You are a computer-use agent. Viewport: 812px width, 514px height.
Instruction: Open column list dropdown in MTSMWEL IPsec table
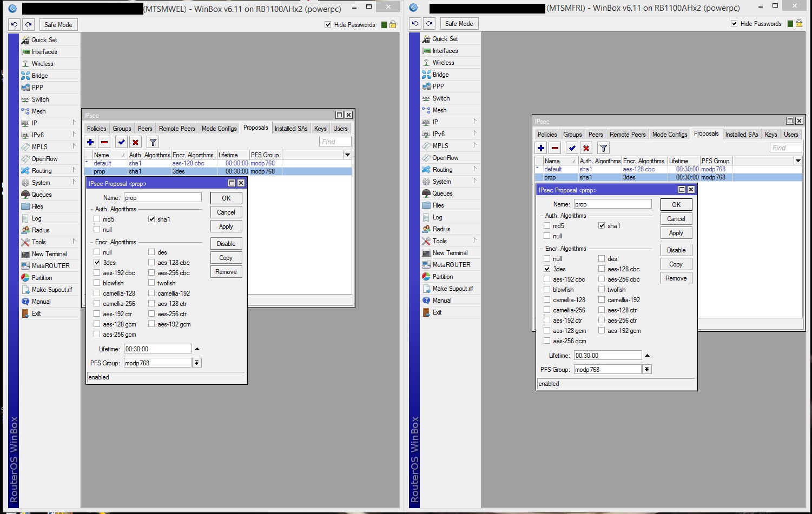(348, 155)
